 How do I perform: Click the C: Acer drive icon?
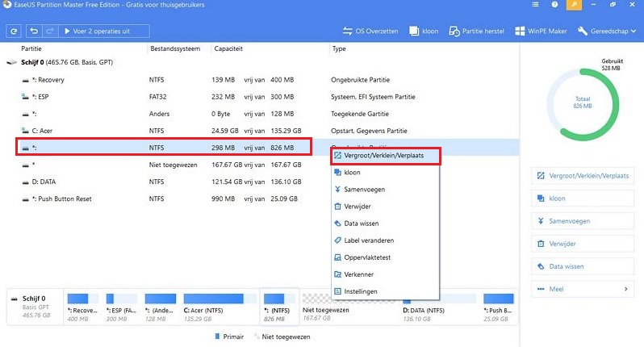pos(25,131)
